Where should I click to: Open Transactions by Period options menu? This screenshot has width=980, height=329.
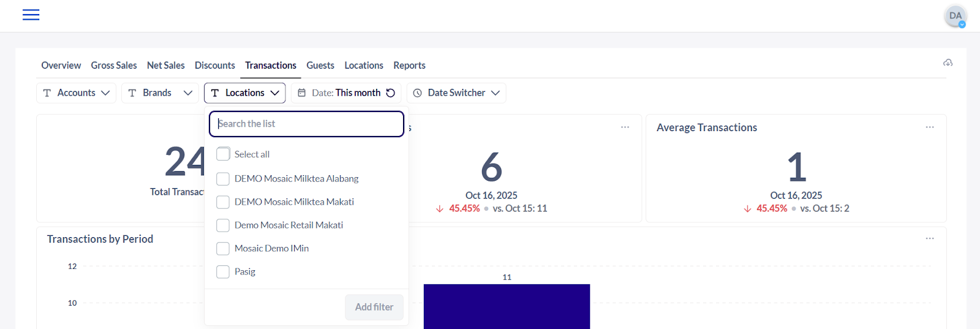(929, 238)
